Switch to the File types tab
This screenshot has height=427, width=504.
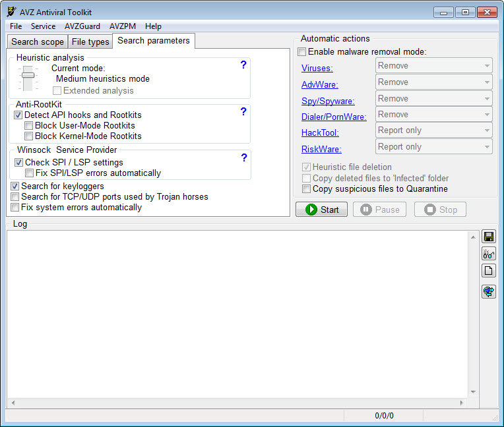point(90,42)
